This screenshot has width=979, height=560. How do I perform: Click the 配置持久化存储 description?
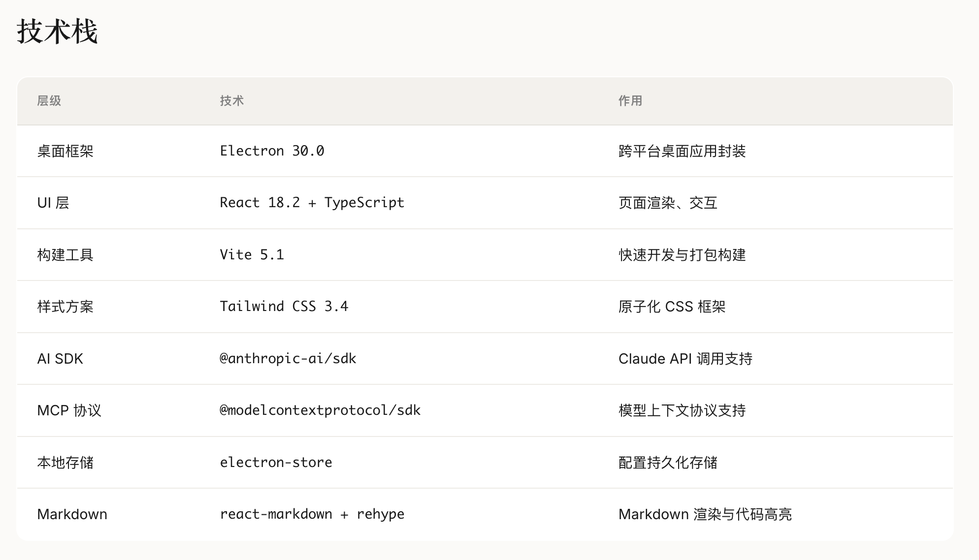[x=668, y=463]
